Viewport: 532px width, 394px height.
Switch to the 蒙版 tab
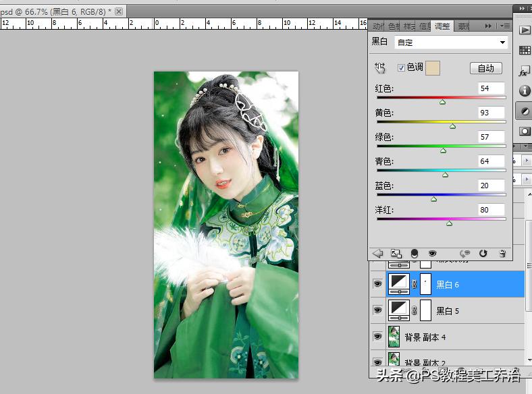coord(463,26)
